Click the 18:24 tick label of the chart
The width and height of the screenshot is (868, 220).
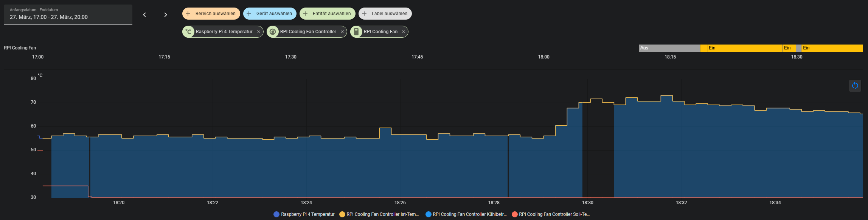[306, 203]
